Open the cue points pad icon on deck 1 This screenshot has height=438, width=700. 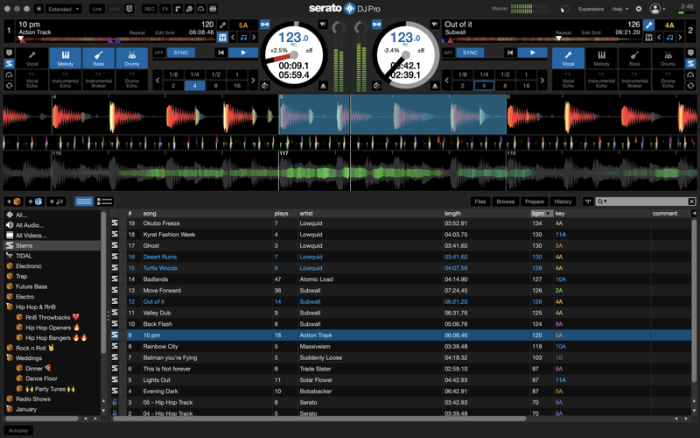[x=9, y=53]
